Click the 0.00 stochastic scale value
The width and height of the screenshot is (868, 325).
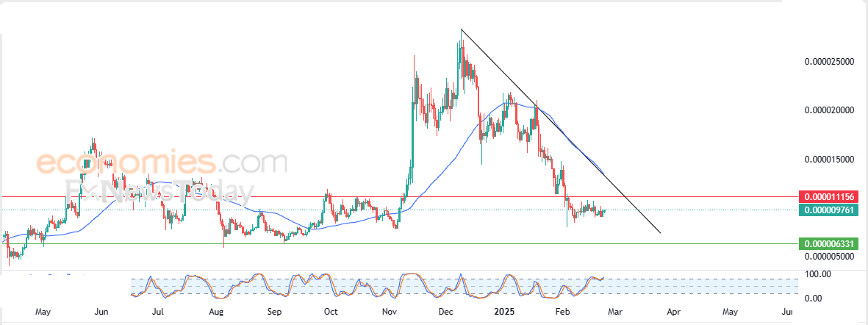coord(813,299)
